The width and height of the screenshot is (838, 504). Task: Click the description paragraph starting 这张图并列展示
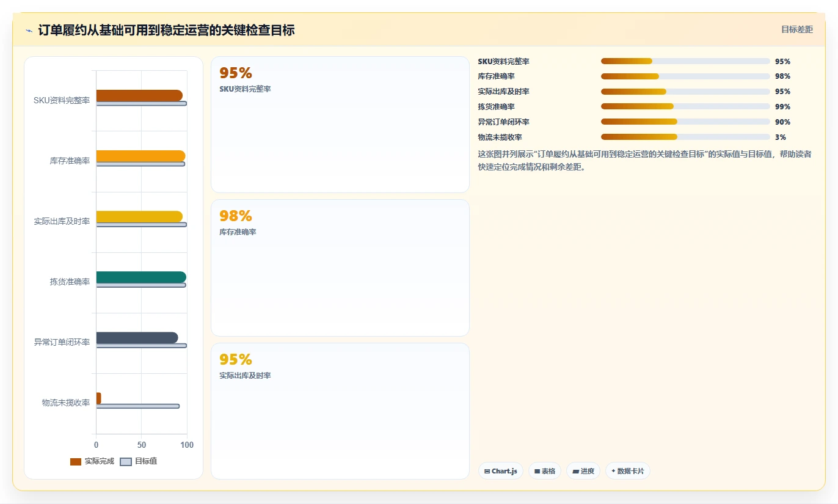click(645, 161)
